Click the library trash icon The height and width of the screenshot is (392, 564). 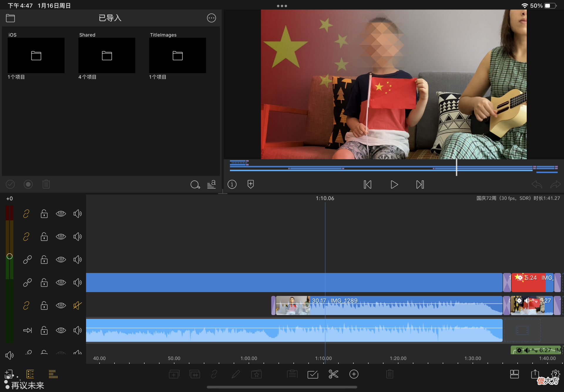click(46, 184)
